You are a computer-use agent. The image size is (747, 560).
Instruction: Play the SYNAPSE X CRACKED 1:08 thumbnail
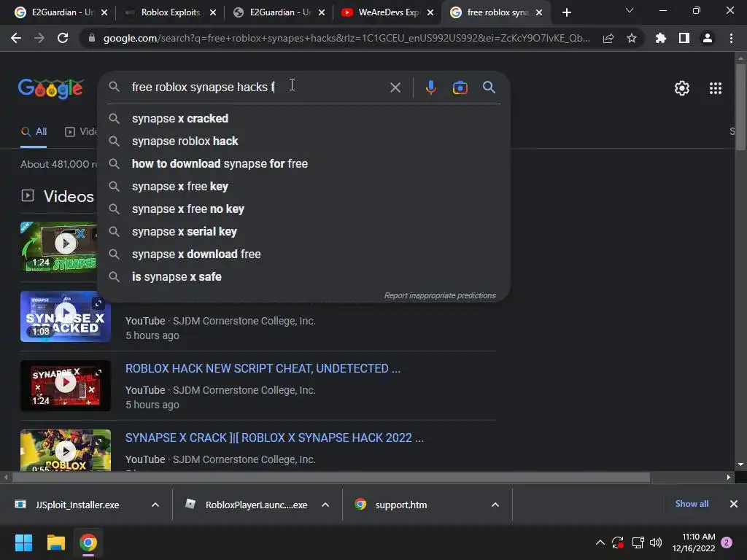[66, 316]
